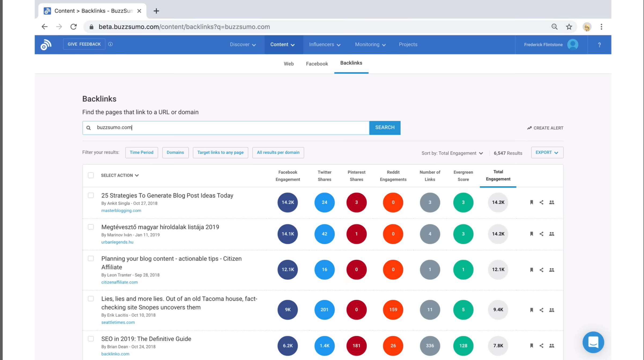Image resolution: width=644 pixels, height=360 pixels.
Task: Check the Planning your blog content row
Action: (x=91, y=258)
